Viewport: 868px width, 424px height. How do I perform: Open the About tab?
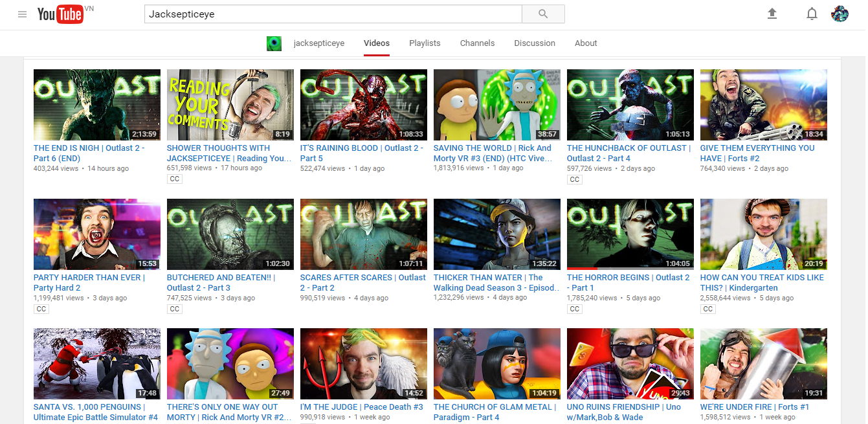pos(586,43)
